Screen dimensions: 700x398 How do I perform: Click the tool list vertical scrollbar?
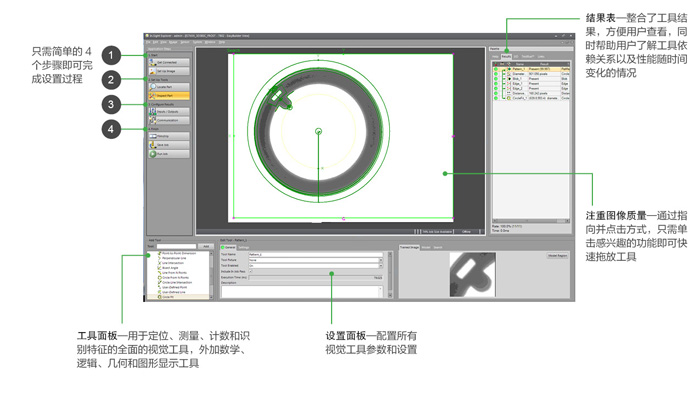tap(211, 275)
